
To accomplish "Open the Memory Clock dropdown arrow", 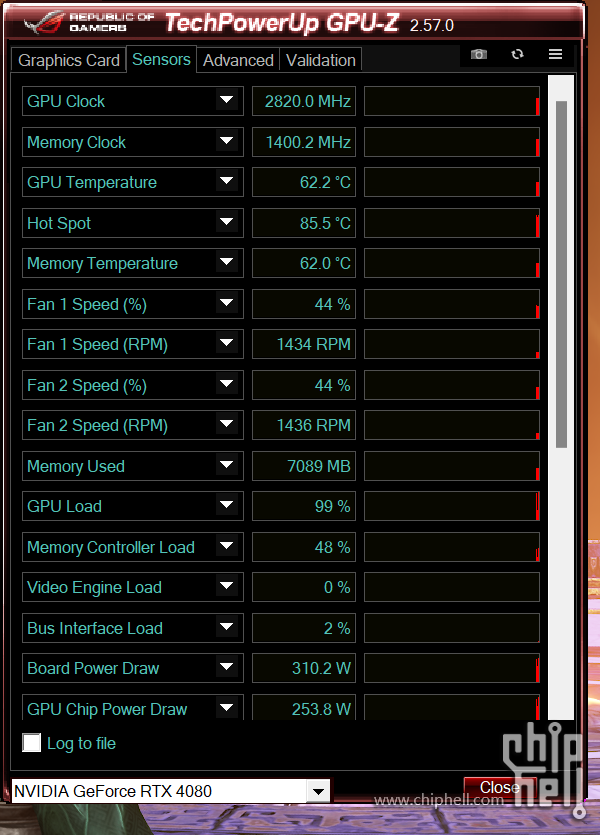I will (227, 141).
